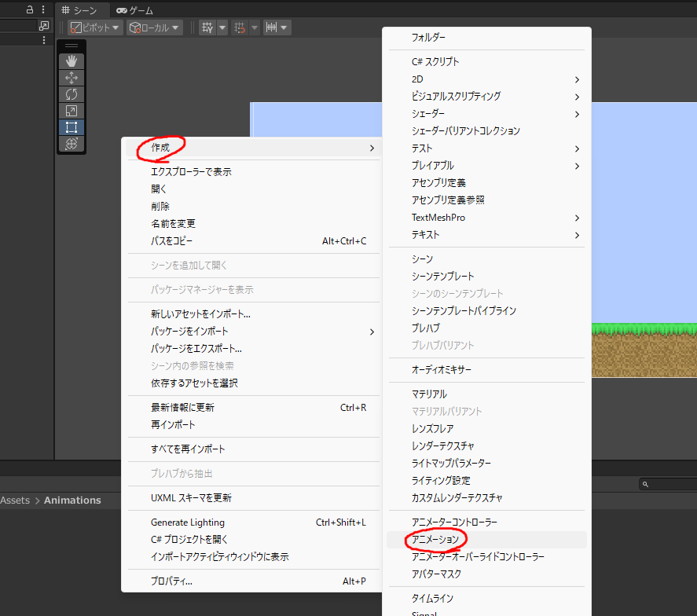Select the Hand view tool

[72, 60]
